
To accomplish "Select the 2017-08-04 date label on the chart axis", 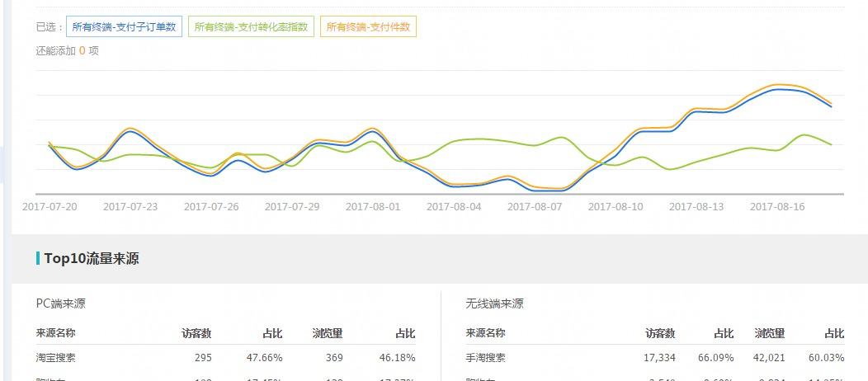I will pyautogui.click(x=454, y=207).
